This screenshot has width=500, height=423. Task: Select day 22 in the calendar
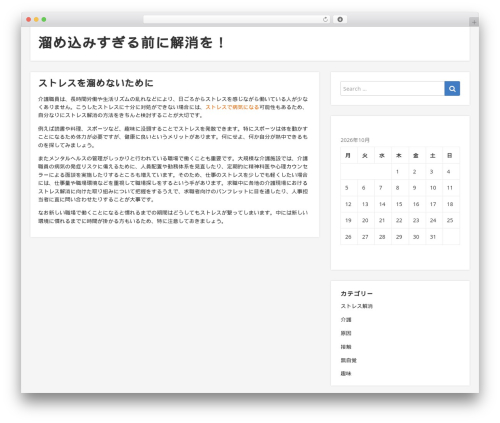click(399, 220)
